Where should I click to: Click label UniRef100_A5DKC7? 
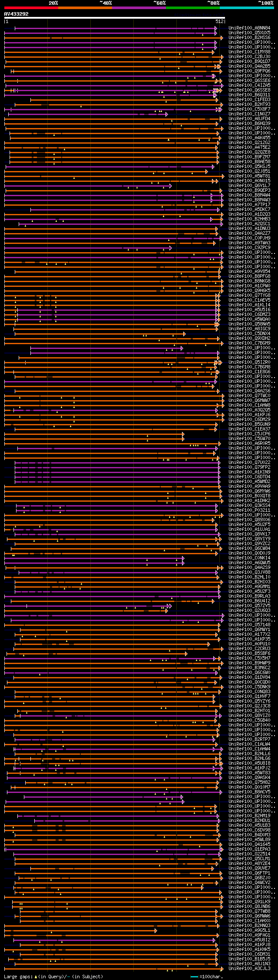coord(249,209)
